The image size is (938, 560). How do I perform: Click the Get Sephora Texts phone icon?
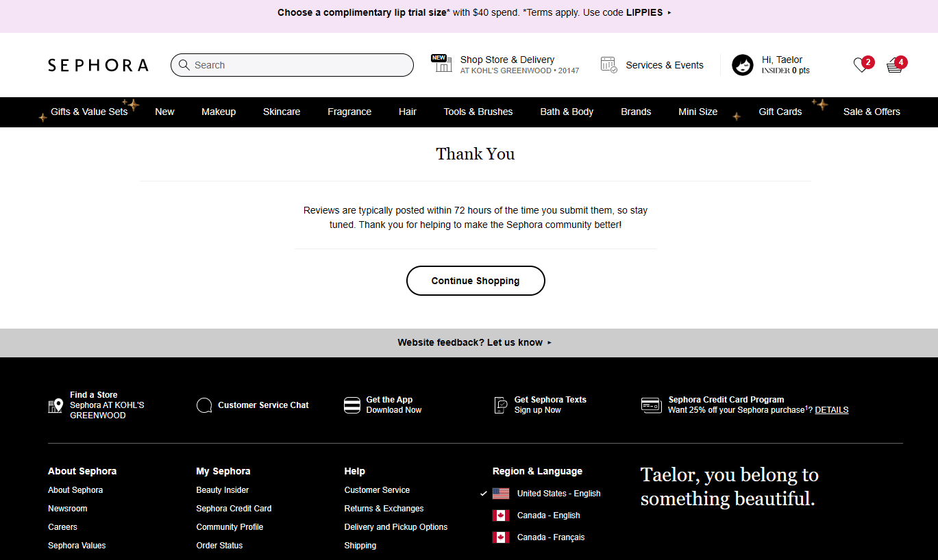[x=501, y=405]
